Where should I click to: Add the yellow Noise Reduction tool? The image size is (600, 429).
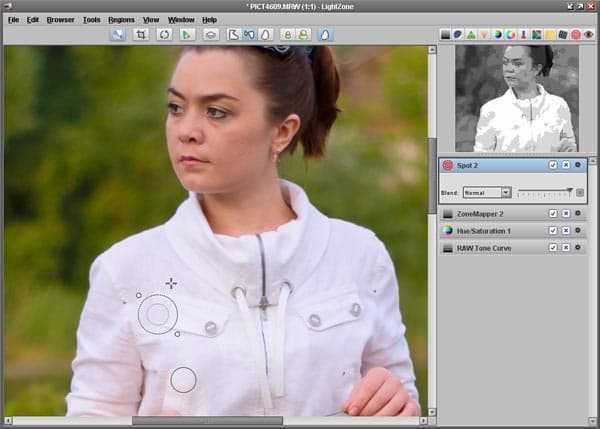(x=550, y=35)
